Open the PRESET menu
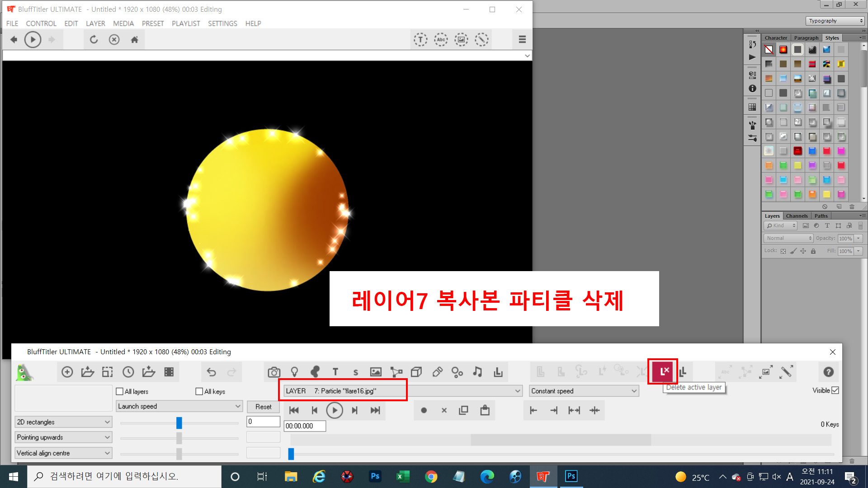This screenshot has height=488, width=868. pos(153,23)
